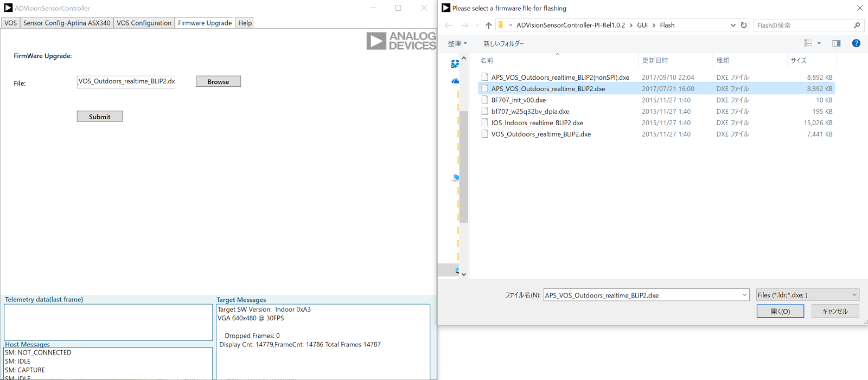
Task: Click the navigation pane scrollbar thumb
Action: 464,166
